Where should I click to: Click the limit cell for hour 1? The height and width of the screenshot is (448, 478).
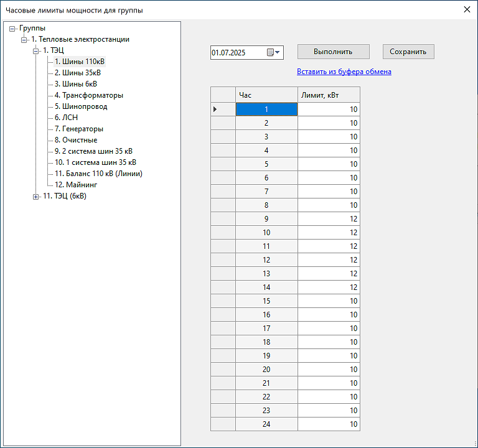point(329,109)
